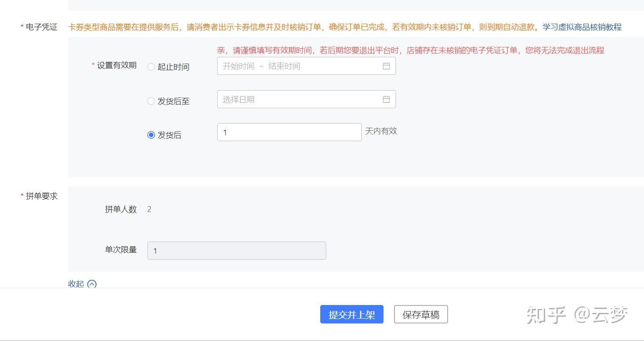Viewport: 644px width, 341px height.
Task: Select the 发货后至 radio option
Action: (151, 101)
